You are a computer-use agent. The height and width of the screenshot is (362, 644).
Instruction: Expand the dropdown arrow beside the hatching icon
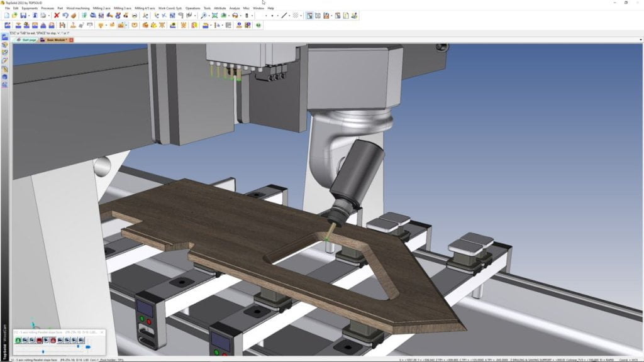click(301, 18)
